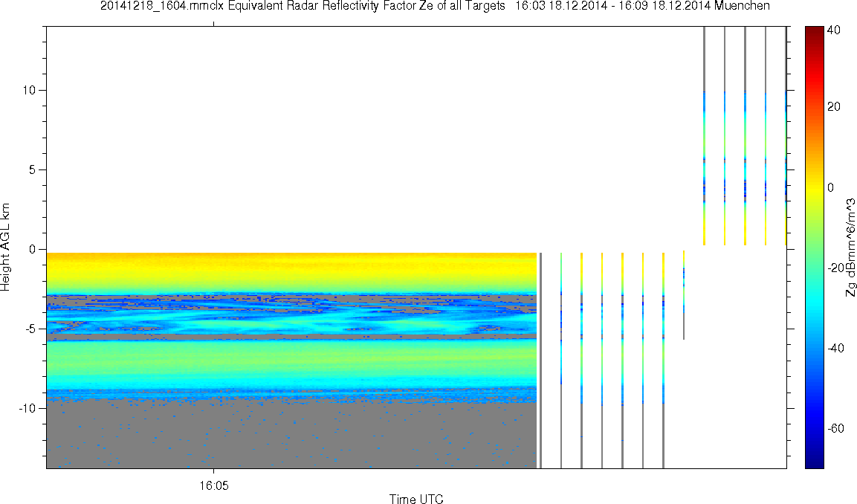Click the colorbar label '-60'
The width and height of the screenshot is (857, 504).
(x=834, y=429)
